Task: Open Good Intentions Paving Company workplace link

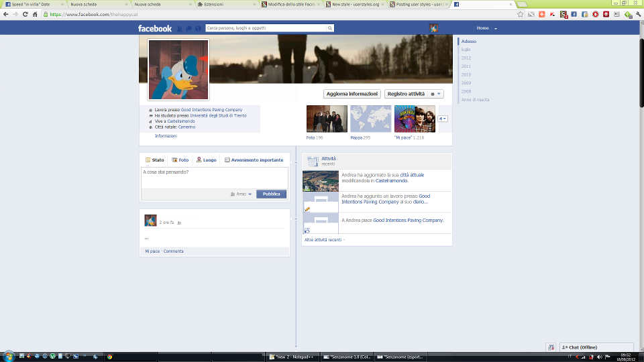Action: click(x=211, y=110)
